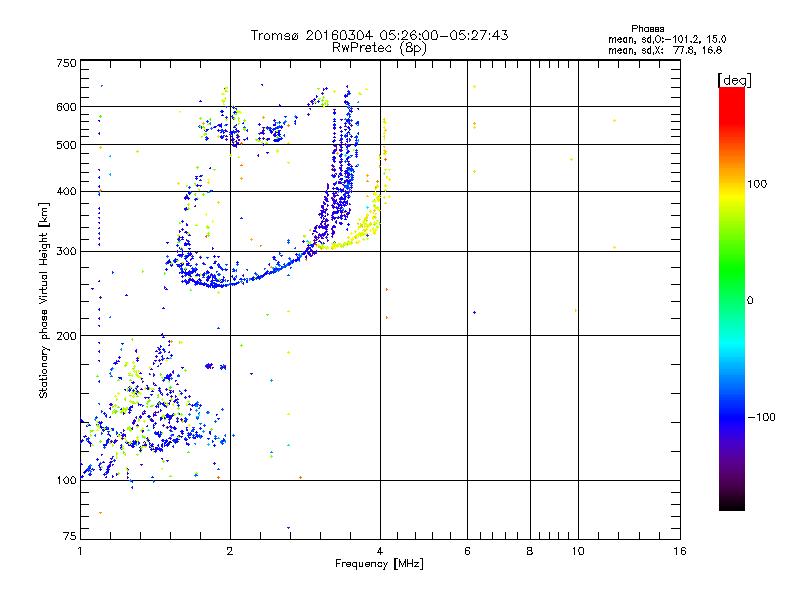Click the x-axis tick label '2'
Viewport: 800px width, 600px height.
(x=230, y=551)
